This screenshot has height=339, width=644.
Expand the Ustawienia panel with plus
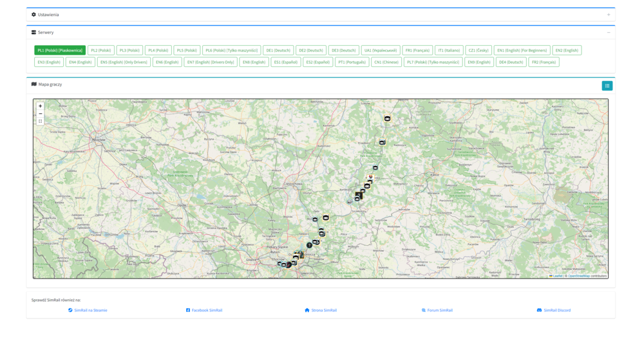coord(608,15)
